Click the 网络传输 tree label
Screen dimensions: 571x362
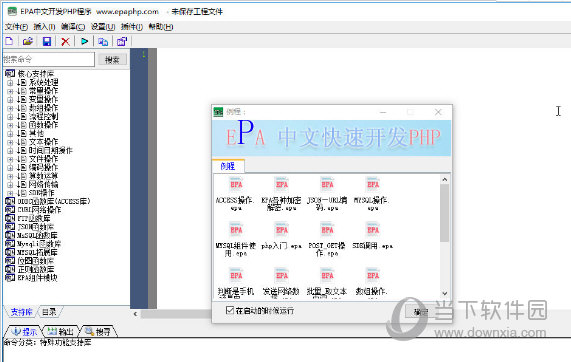[x=43, y=184]
